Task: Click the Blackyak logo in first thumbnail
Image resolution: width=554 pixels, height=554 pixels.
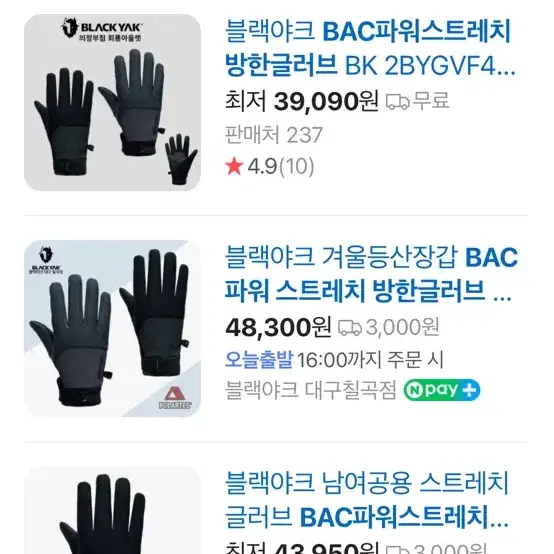Action: (x=101, y=29)
